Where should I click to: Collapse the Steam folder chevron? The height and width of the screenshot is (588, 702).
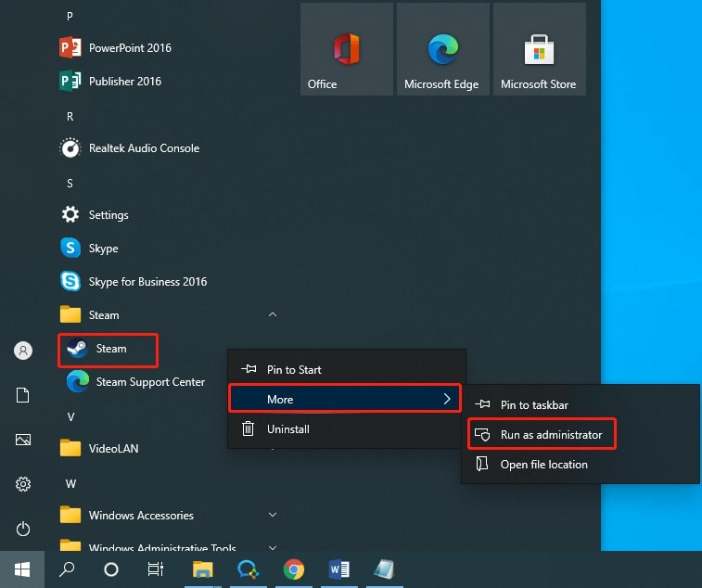click(273, 314)
